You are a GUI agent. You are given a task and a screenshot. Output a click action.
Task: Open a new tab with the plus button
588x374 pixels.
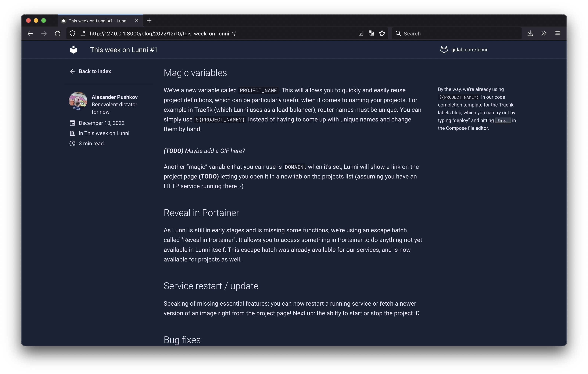[x=149, y=21]
